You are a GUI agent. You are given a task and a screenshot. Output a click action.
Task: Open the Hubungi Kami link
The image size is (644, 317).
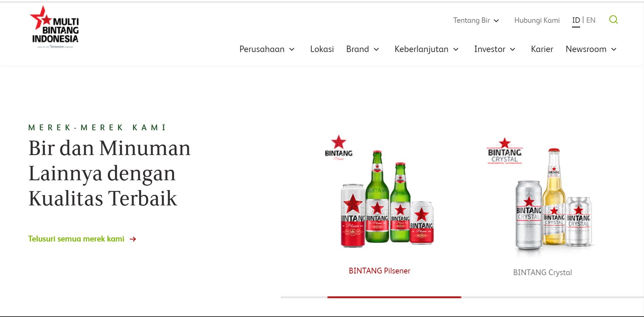point(537,20)
